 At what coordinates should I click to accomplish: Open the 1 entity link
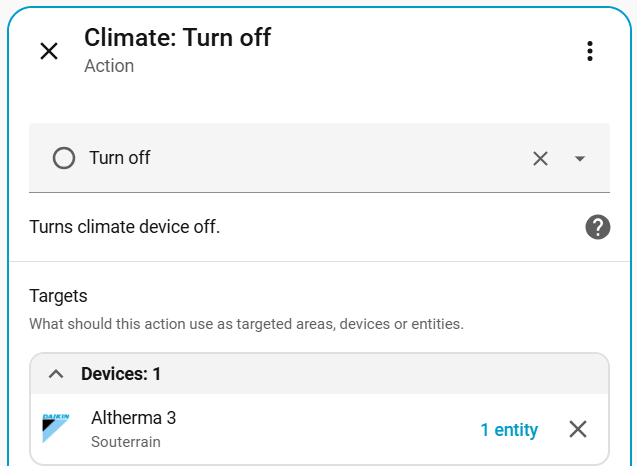click(509, 430)
